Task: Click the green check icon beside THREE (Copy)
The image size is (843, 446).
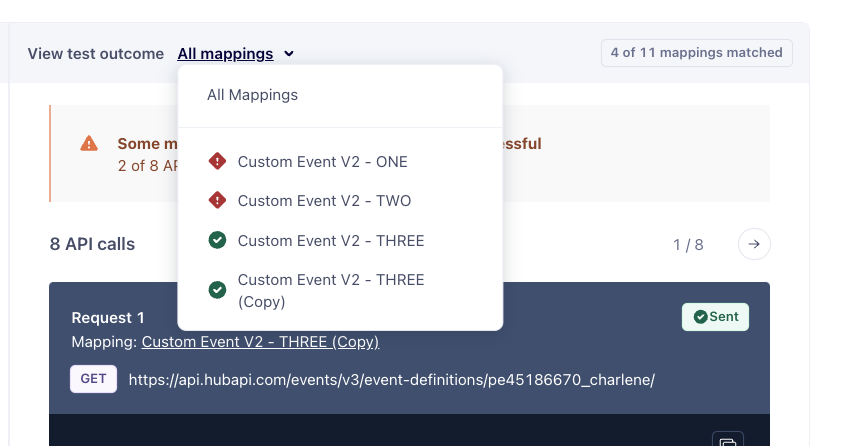Action: pos(217,290)
